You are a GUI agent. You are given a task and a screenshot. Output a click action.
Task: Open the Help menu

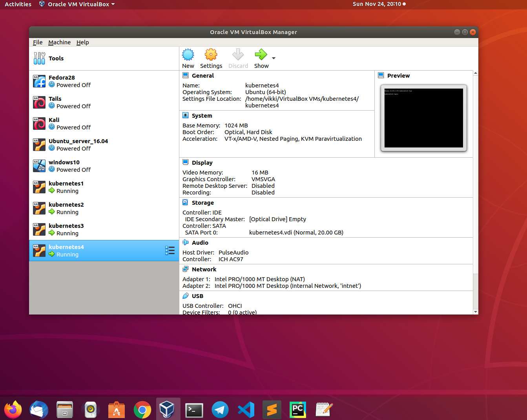(82, 42)
